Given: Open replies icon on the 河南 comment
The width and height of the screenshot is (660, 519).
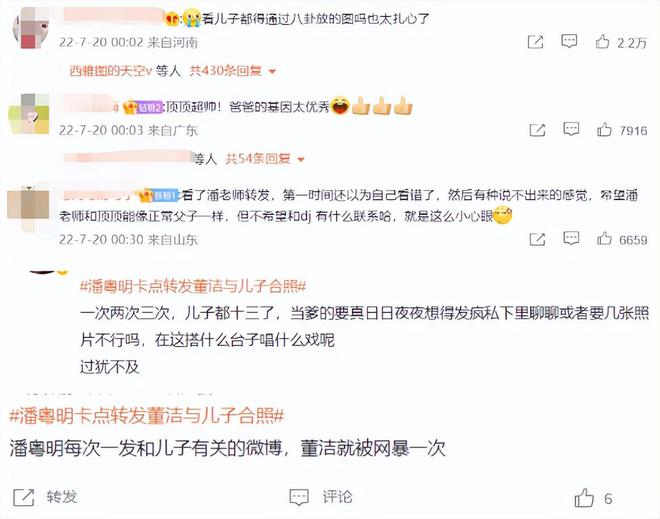Looking at the screenshot, I should (569, 41).
